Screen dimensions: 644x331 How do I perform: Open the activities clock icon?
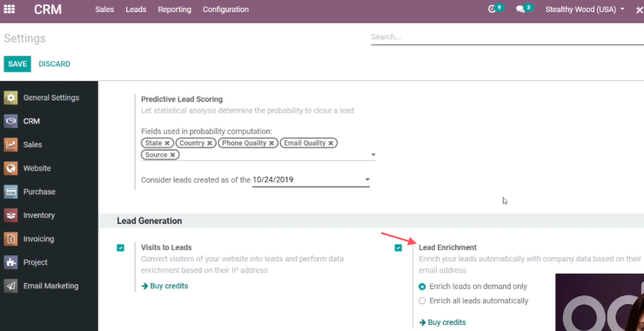point(492,10)
